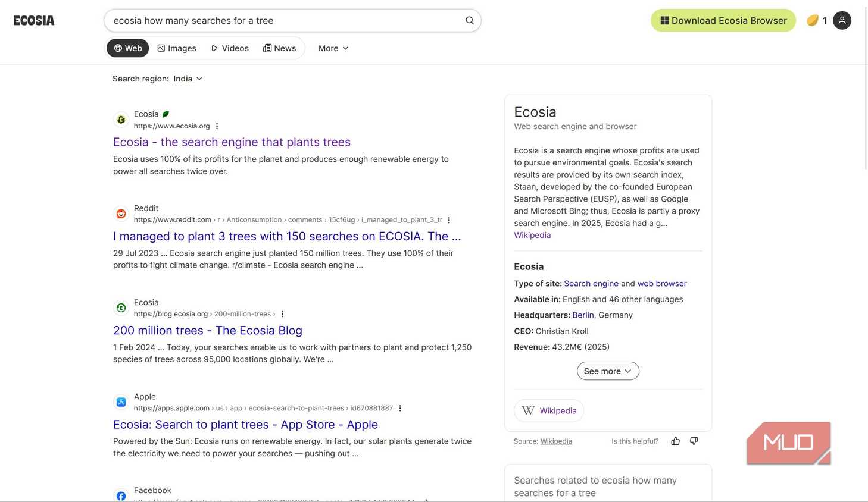868x502 pixels.
Task: Click the Reddit favicon
Action: pyautogui.click(x=121, y=214)
